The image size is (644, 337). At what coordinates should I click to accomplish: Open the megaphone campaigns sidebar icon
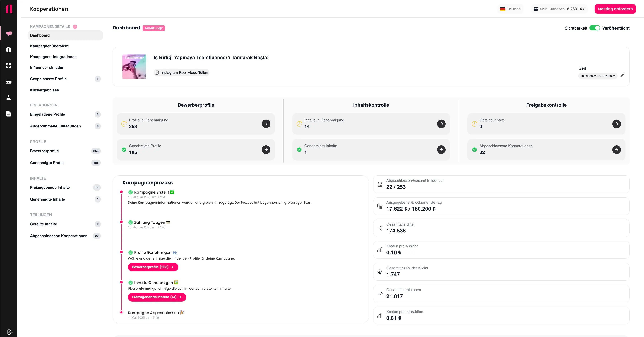click(x=9, y=33)
